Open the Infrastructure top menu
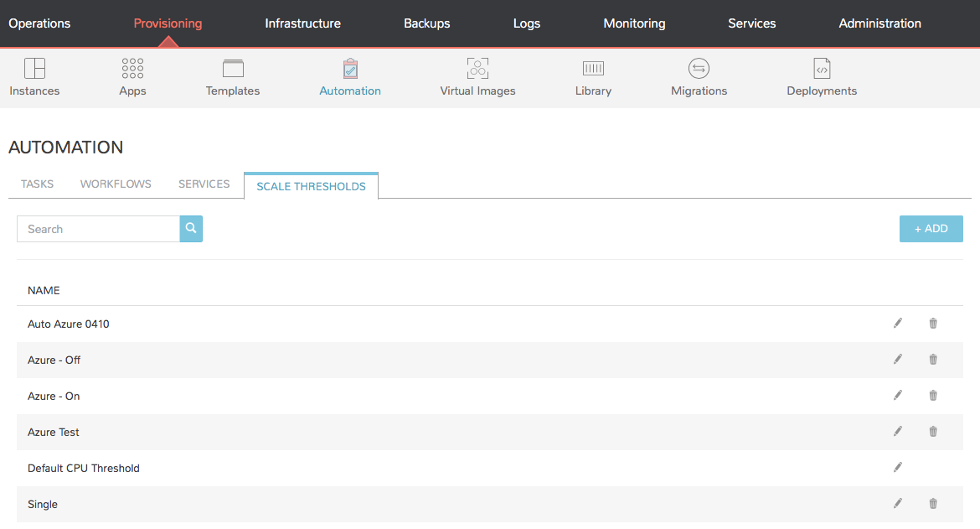This screenshot has width=980, height=529. tap(302, 23)
